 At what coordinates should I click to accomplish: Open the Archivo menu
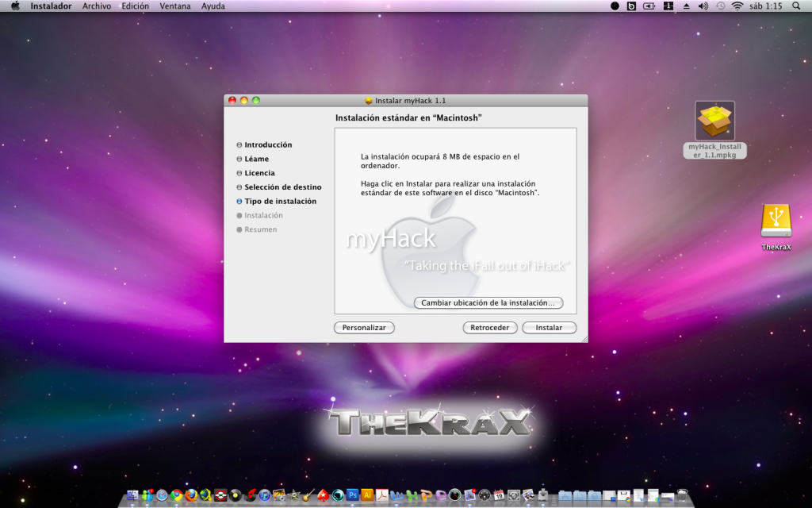[x=96, y=6]
